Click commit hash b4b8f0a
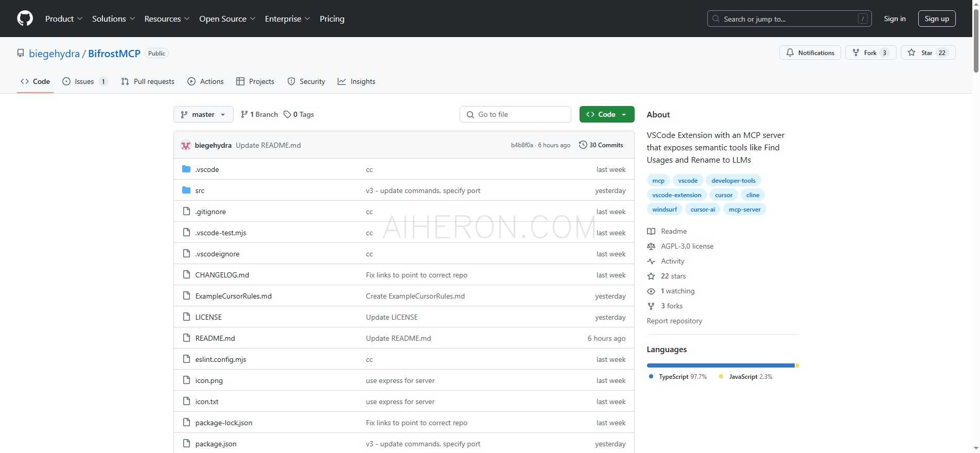Screen dimensions: 980x453 pos(522,145)
